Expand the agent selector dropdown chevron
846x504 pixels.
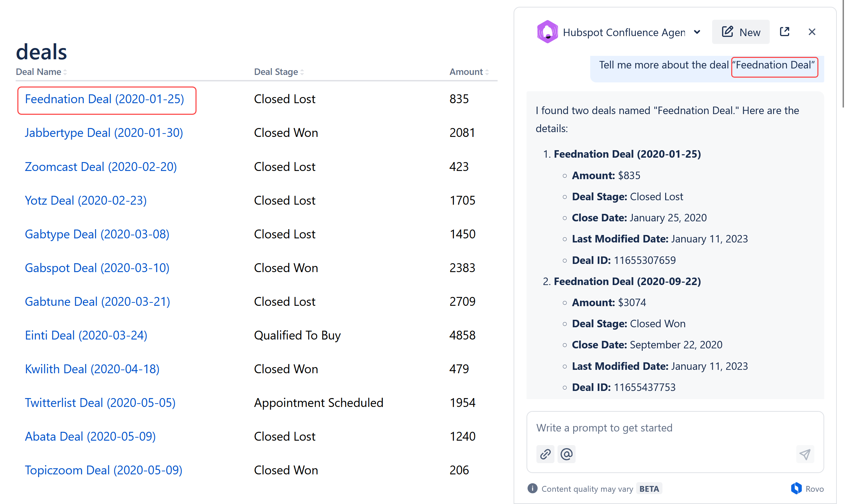click(x=697, y=32)
